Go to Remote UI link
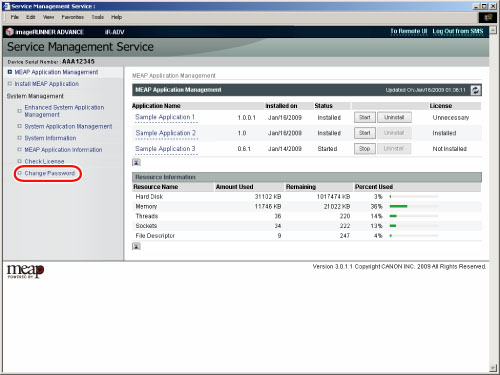The width and height of the screenshot is (500, 375). (x=409, y=31)
